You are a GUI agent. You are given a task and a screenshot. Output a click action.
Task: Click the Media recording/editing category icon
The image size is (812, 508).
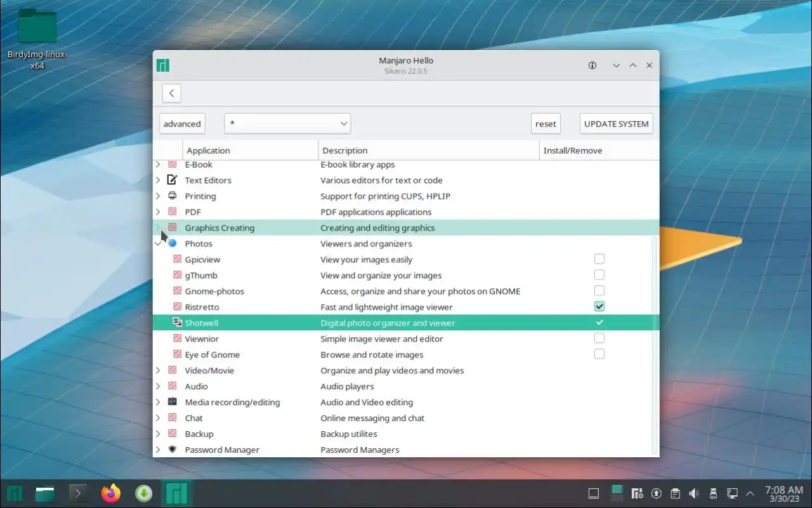point(172,402)
